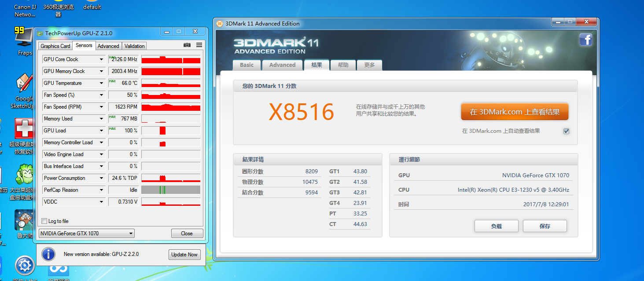Click the Power Consumption 24.6 % TDP value
644x281 pixels.
point(123,178)
